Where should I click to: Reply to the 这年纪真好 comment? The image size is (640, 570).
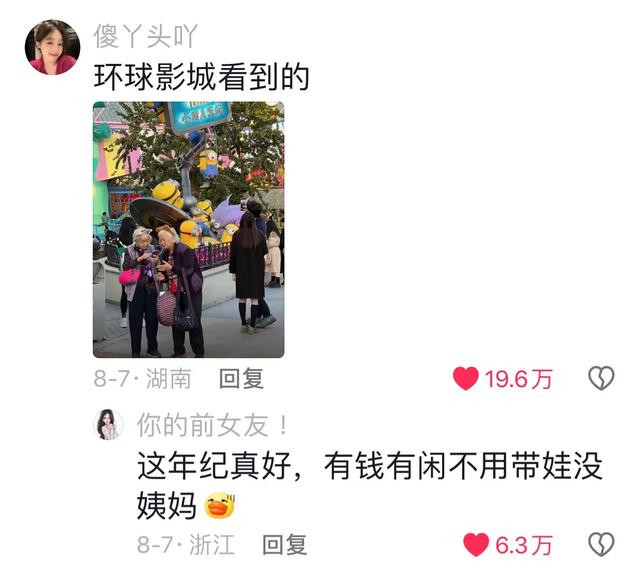284,545
